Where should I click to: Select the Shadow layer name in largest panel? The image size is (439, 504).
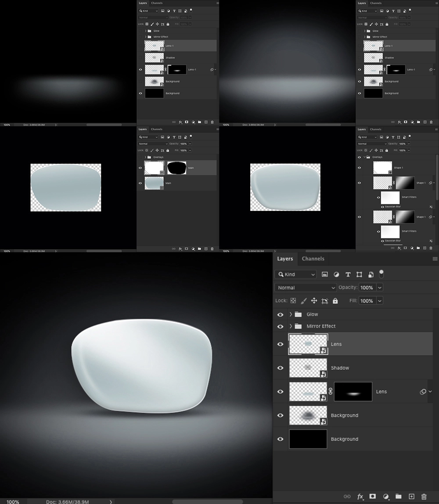tap(340, 368)
